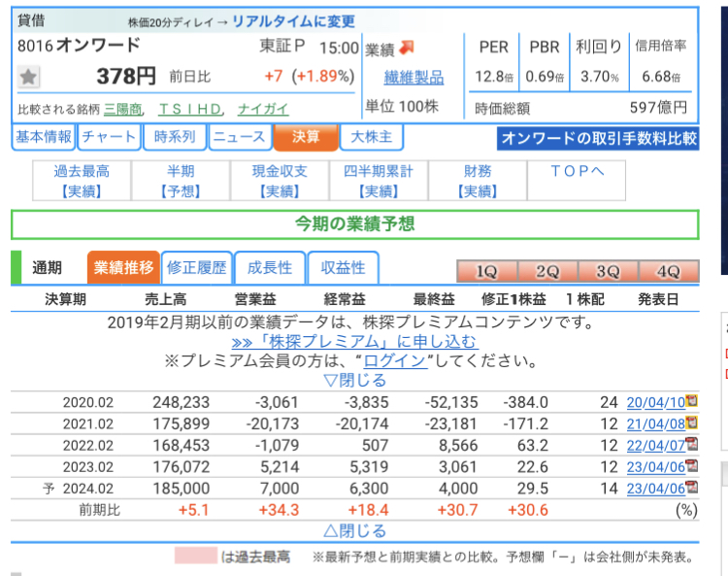Click the PER 12.8倍 value
Screen dimensions: 728x576
[494, 76]
